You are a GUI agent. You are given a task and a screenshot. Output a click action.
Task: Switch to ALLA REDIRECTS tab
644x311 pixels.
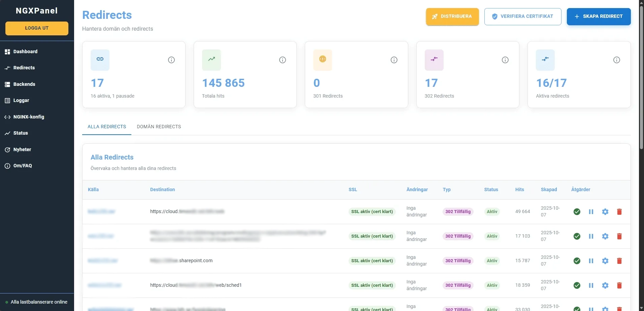coord(107,127)
